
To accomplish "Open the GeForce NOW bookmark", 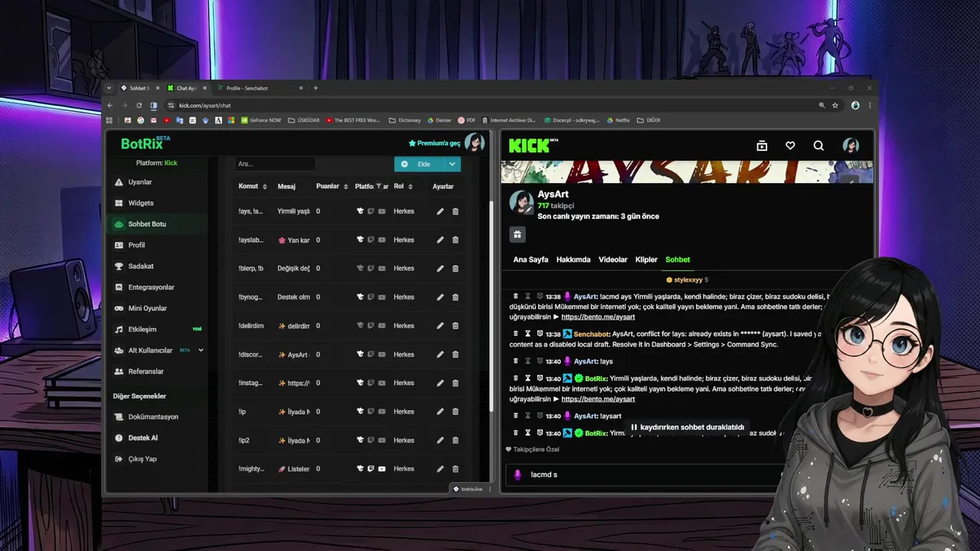I will 260,120.
